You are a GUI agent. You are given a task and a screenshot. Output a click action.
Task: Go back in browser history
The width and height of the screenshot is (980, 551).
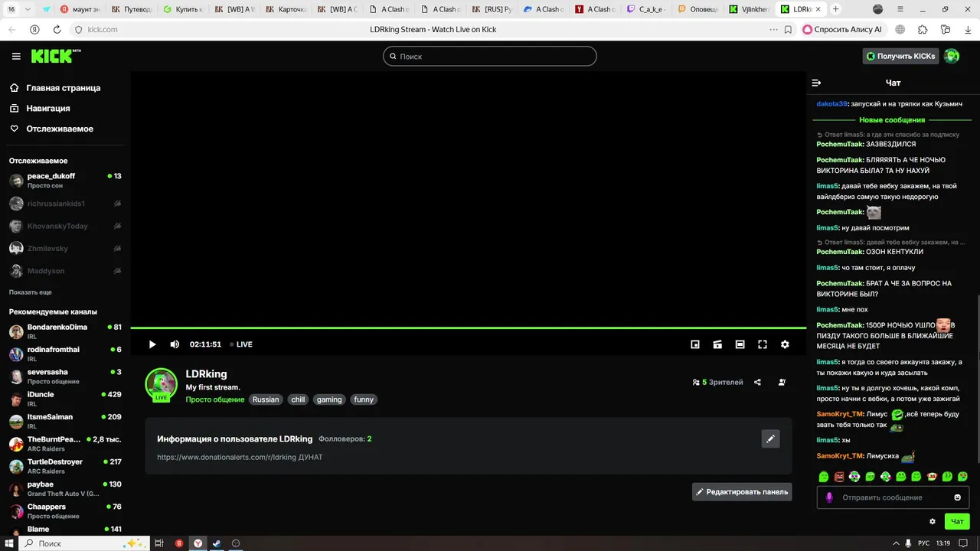coord(12,29)
